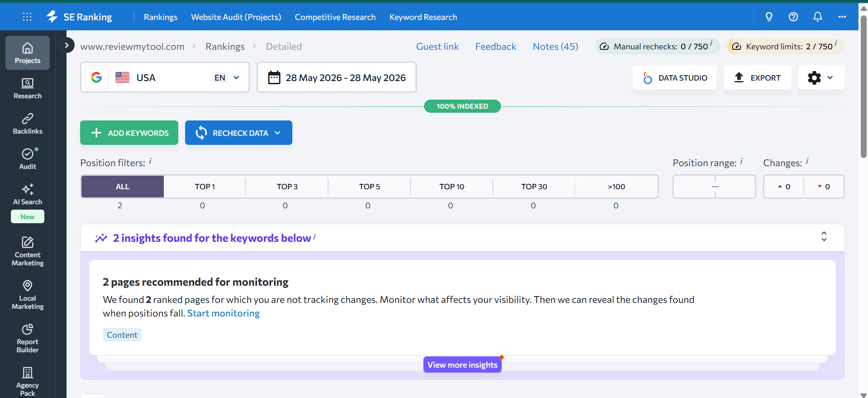Open Agency Pack in the sidebar
The image size is (868, 398).
(x=28, y=382)
